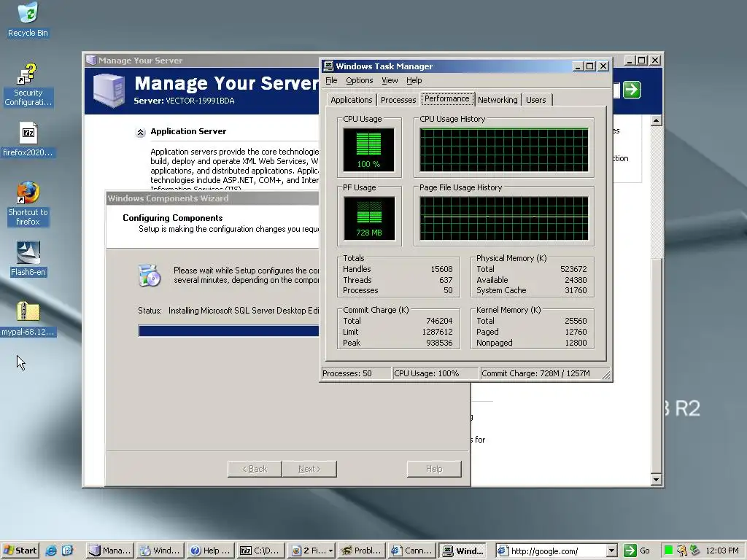Click the Server: VECTOR-19991BDA name text
This screenshot has width=747, height=560.
[184, 101]
